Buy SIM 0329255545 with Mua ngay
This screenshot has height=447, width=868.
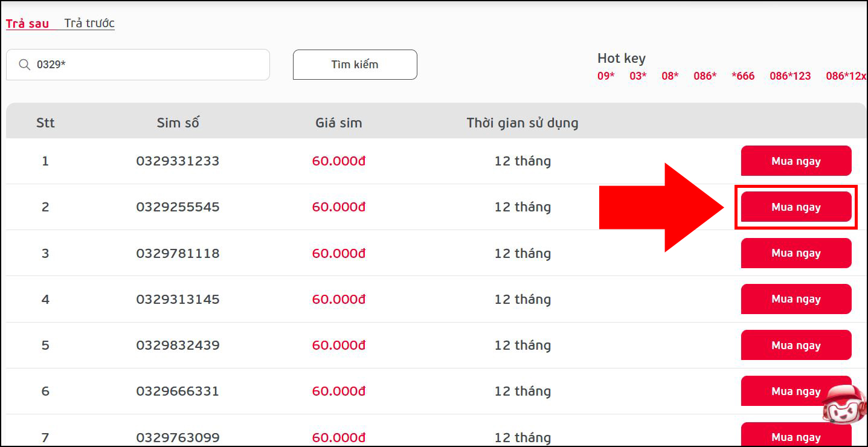(796, 207)
